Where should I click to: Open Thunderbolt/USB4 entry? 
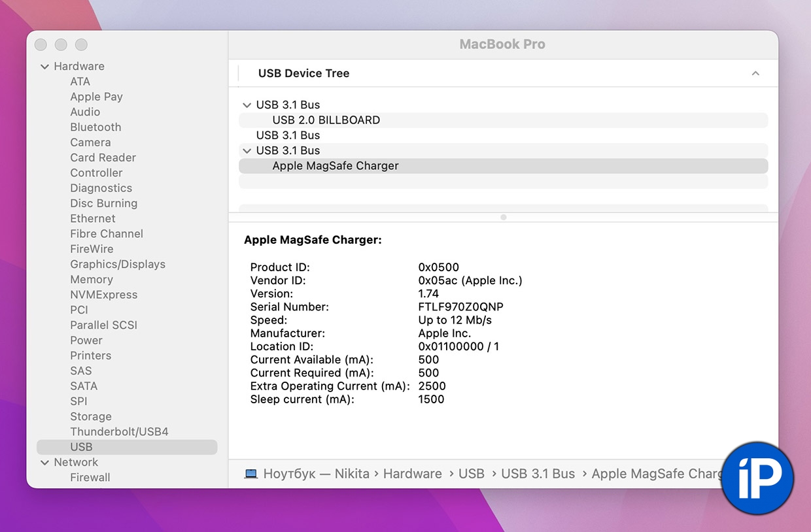pos(119,432)
